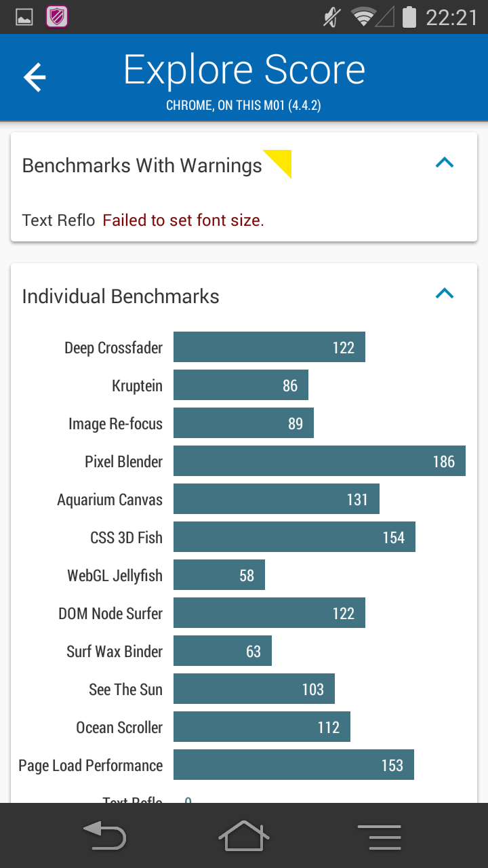Tap the Android home navigation button
Screen dimensions: 488x868
[244, 835]
